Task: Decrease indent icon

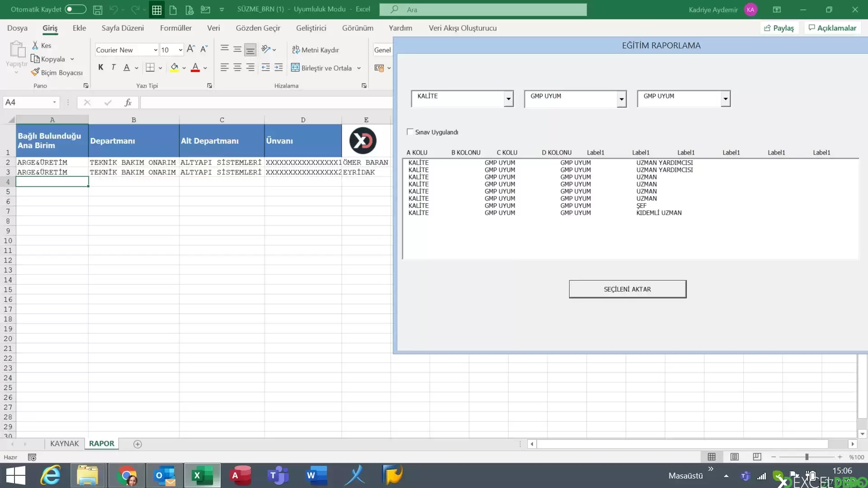Action: [266, 67]
